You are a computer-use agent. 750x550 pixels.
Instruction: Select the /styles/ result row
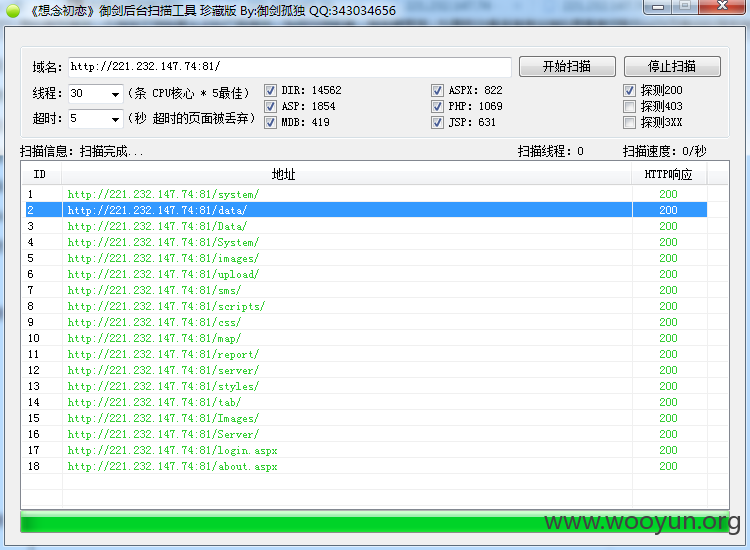point(366,386)
